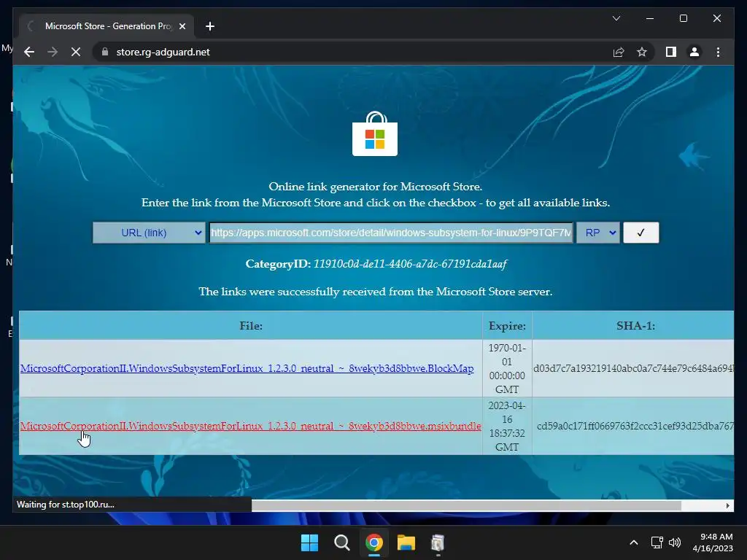Click the Chrome taskbar icon

tap(374, 542)
